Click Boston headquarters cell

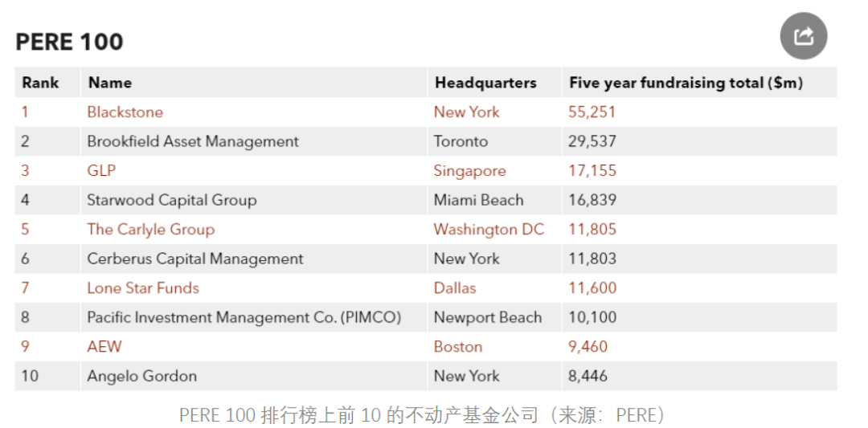[x=458, y=346]
